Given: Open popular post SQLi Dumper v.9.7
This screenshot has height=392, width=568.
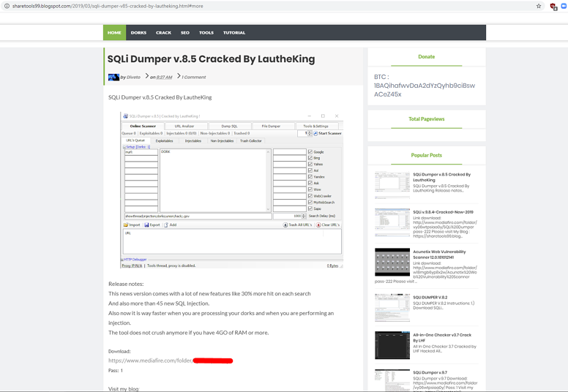Looking at the screenshot, I should click(x=430, y=372).
